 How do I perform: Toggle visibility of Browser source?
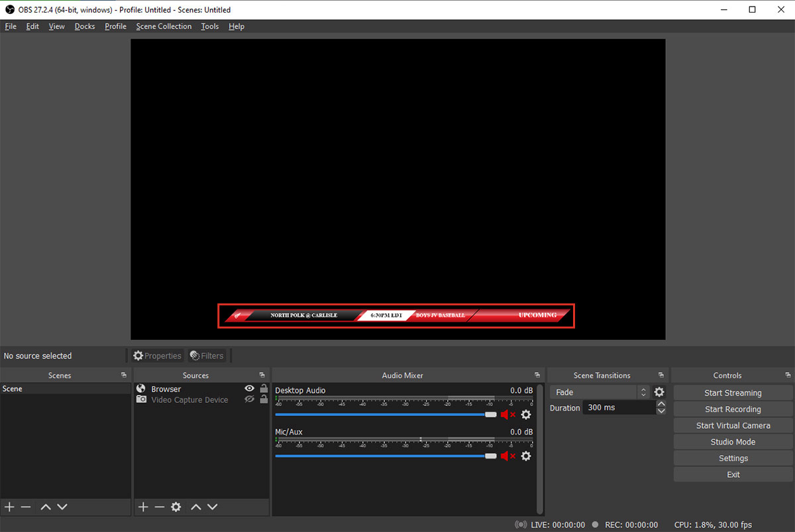(250, 389)
